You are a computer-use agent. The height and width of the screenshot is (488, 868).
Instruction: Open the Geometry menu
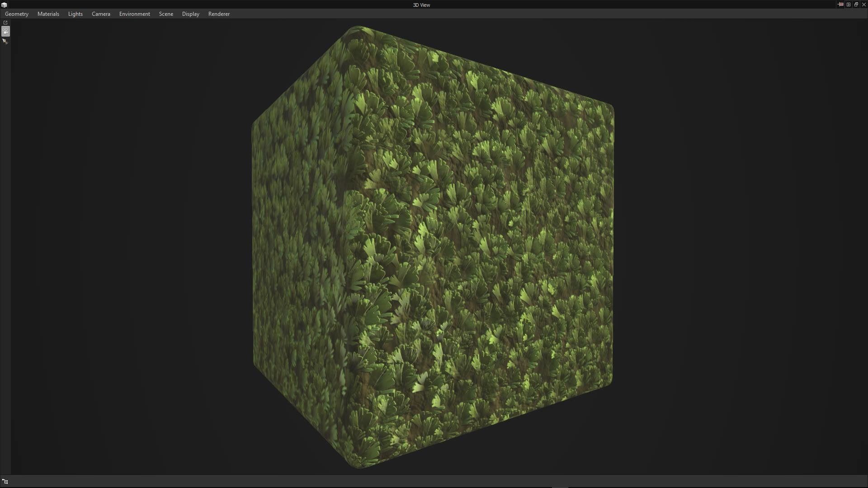[x=17, y=14]
